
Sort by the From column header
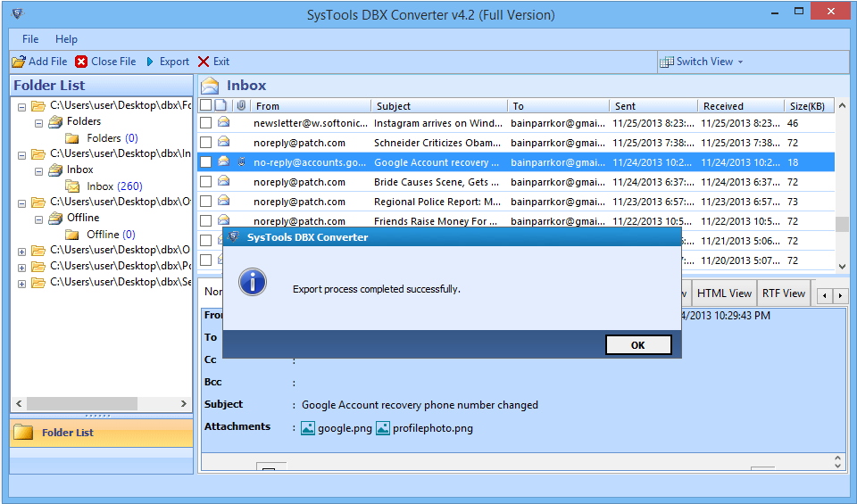[x=311, y=106]
